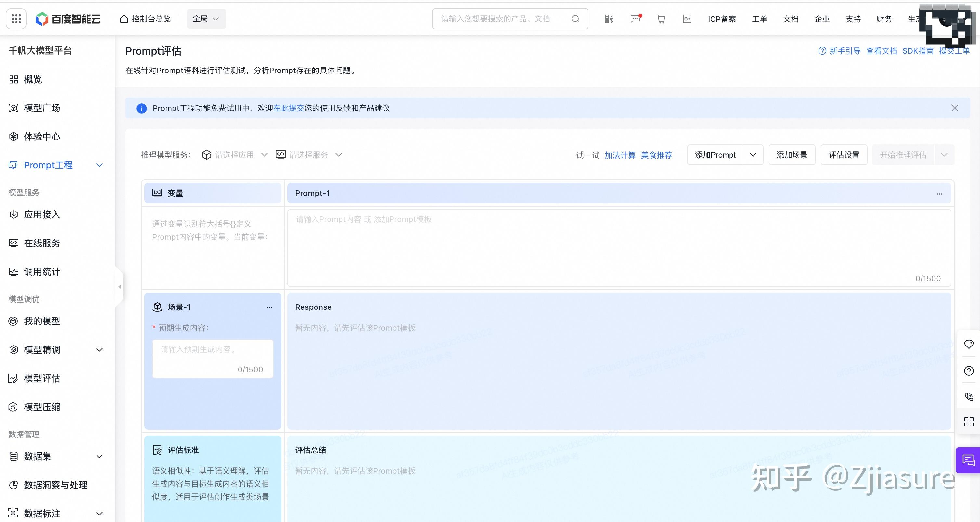Viewport: 980px width, 522px height.
Task: Expand the 添加Prompt arrow dropdown
Action: click(753, 155)
